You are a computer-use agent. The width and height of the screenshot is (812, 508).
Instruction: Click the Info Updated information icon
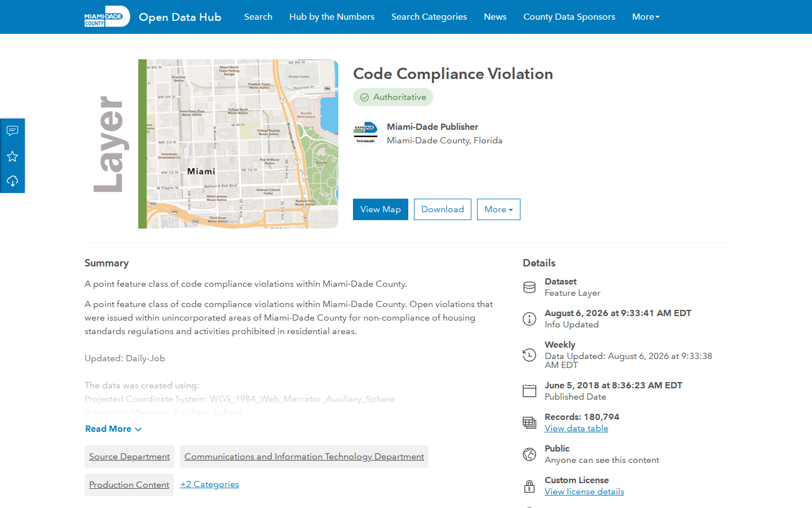pos(529,319)
